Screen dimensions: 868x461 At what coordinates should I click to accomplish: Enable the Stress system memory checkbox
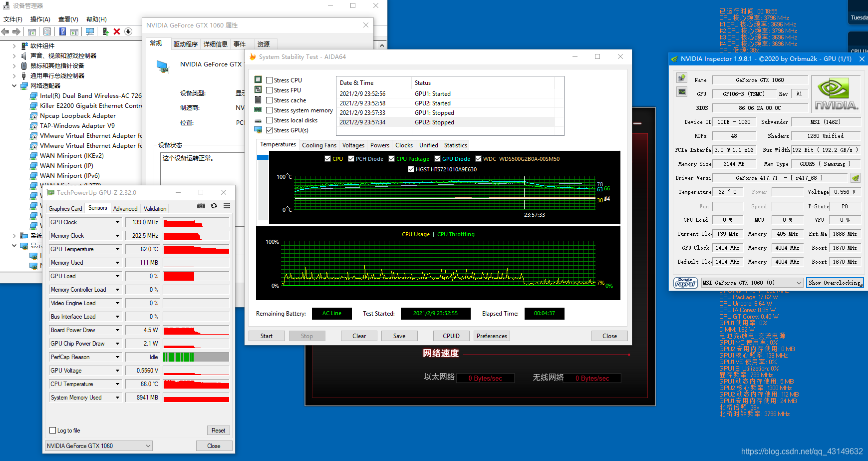point(270,110)
